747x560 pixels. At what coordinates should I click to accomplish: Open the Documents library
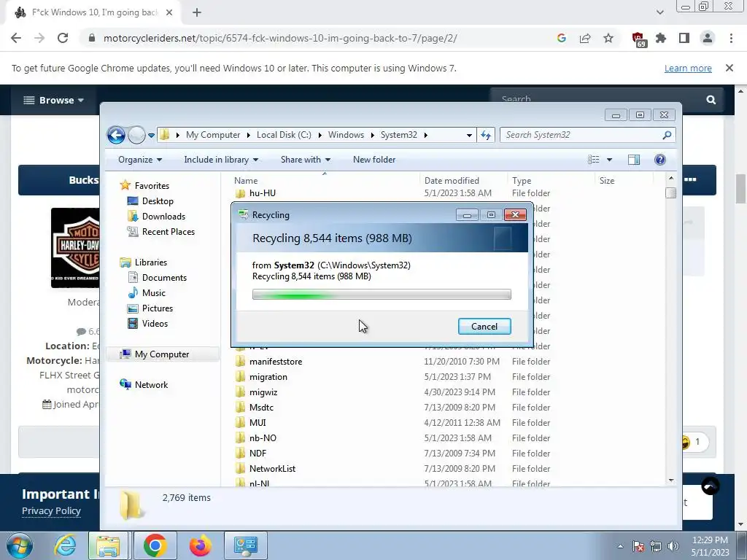point(164,278)
